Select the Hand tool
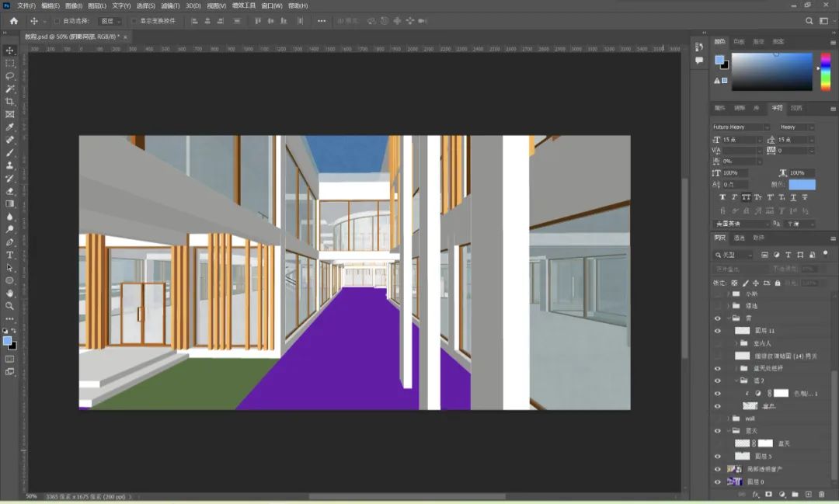The width and height of the screenshot is (839, 504). point(9,294)
